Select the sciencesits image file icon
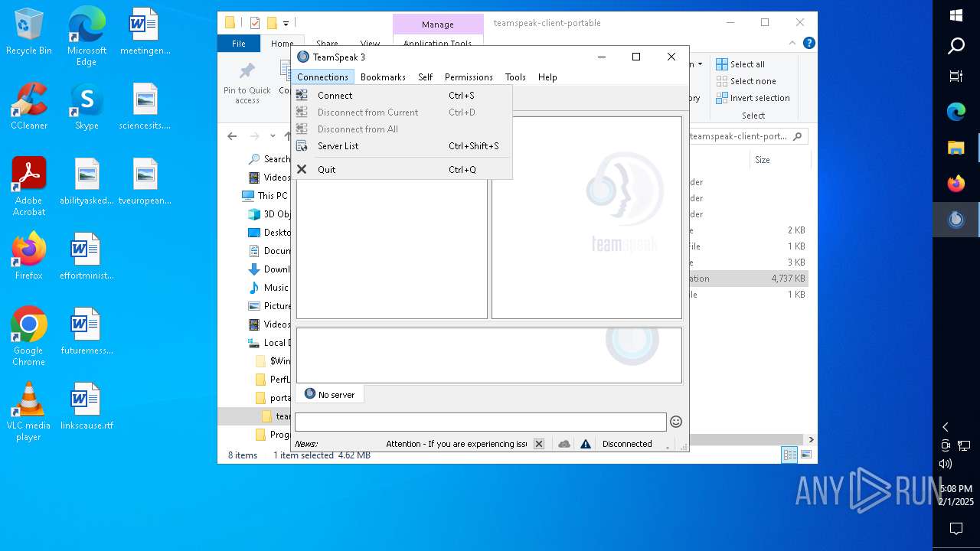980x551 pixels. pyautogui.click(x=145, y=106)
